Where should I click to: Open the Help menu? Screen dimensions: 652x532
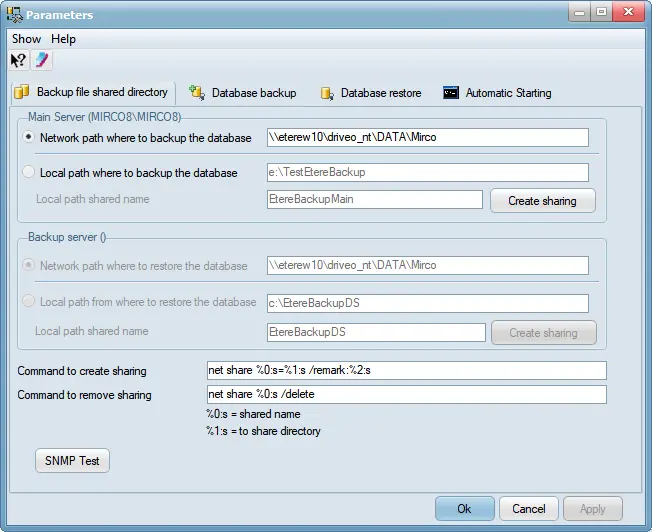(x=63, y=38)
